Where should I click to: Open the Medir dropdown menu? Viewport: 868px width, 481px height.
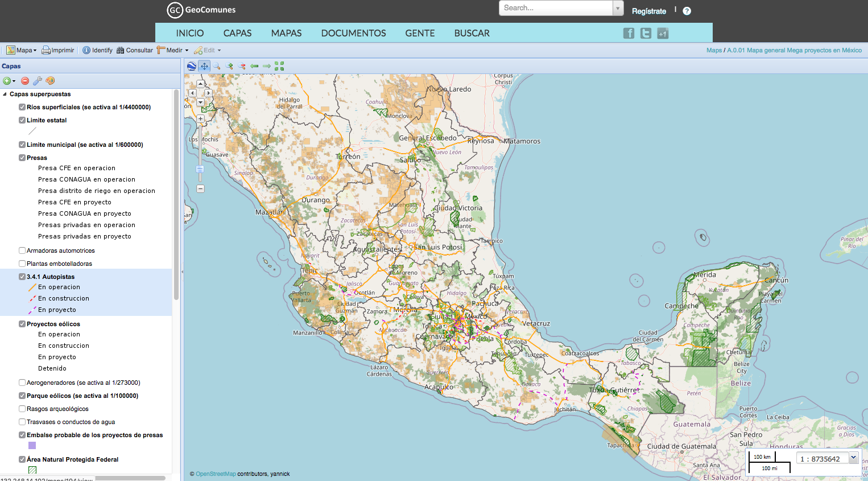[173, 50]
